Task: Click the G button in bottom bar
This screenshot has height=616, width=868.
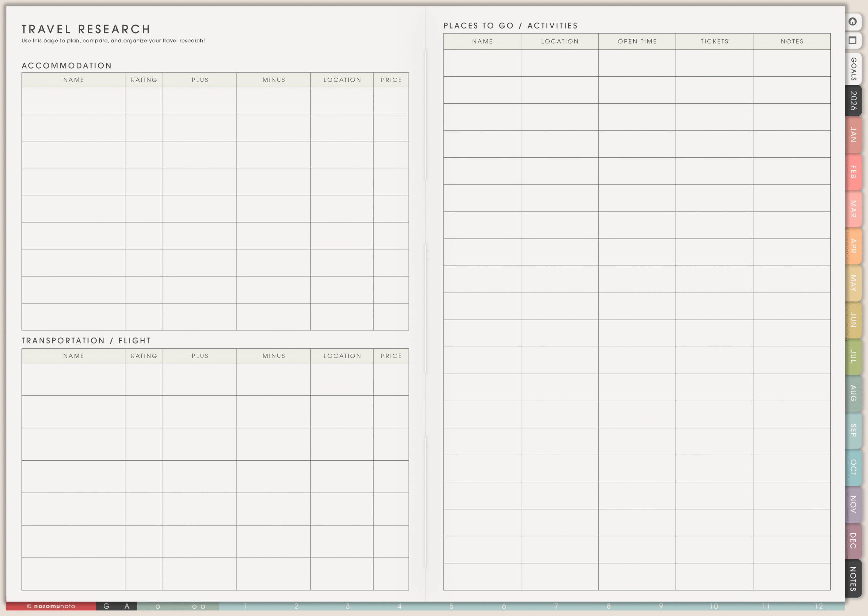Action: tap(106, 606)
